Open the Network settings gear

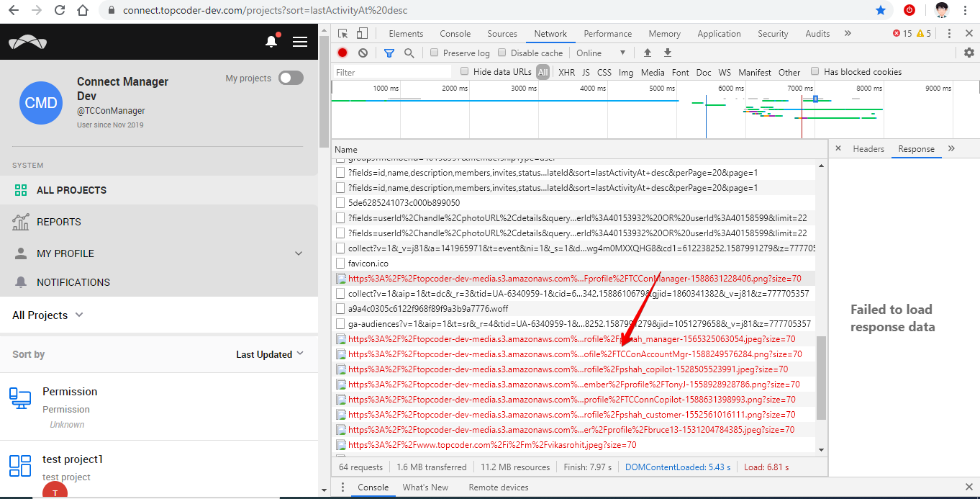pyautogui.click(x=968, y=53)
